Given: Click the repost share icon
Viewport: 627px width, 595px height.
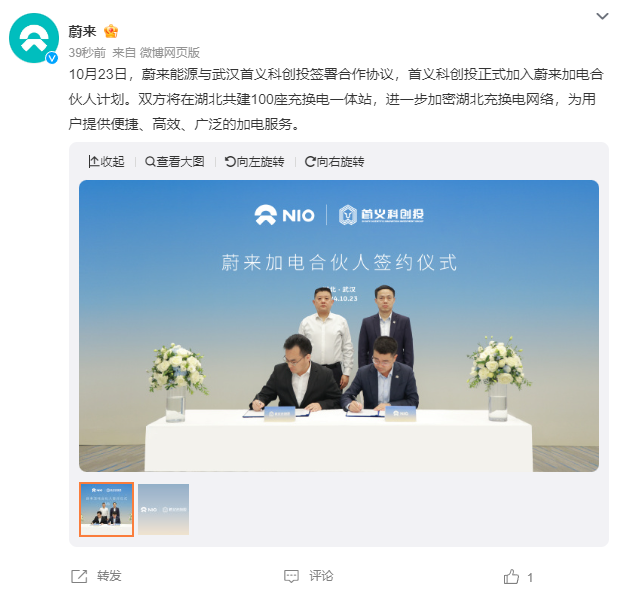Looking at the screenshot, I should tap(79, 577).
